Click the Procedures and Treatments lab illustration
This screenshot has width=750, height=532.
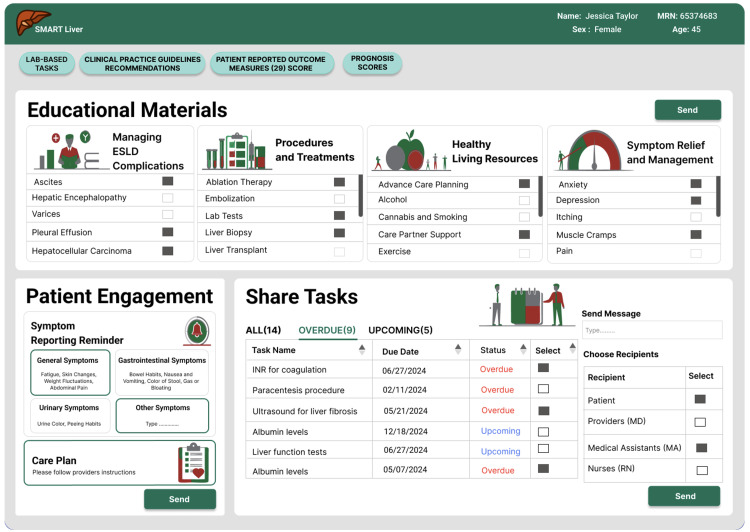[x=234, y=151]
